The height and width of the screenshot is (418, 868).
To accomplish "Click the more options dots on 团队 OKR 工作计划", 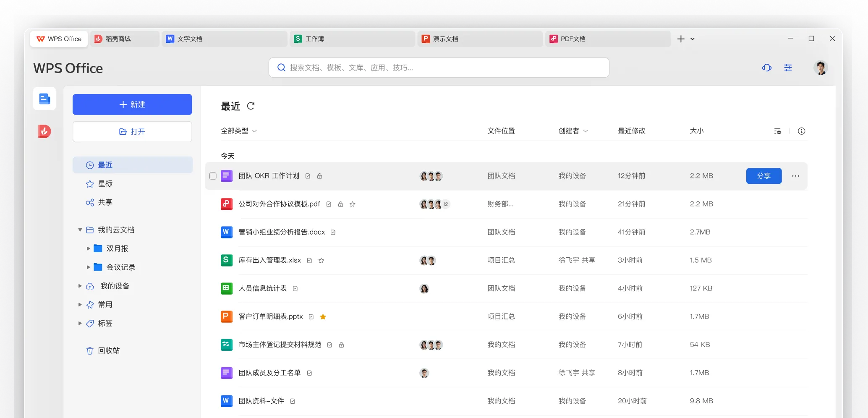I will tap(796, 176).
